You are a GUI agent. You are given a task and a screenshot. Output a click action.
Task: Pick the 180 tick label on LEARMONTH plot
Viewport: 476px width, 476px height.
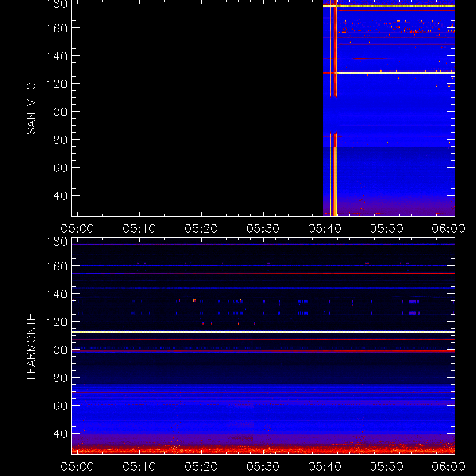click(57, 242)
